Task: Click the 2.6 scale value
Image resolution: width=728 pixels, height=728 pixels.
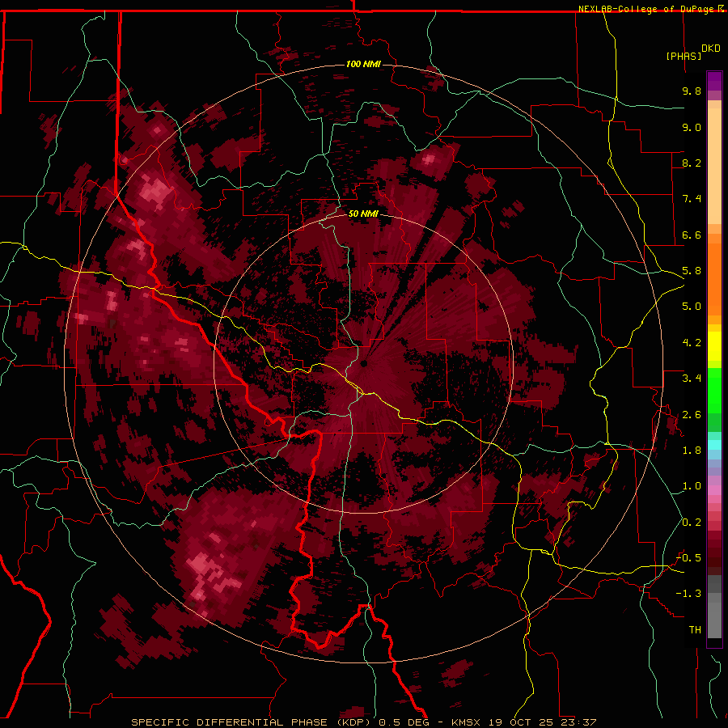Action: click(x=692, y=415)
